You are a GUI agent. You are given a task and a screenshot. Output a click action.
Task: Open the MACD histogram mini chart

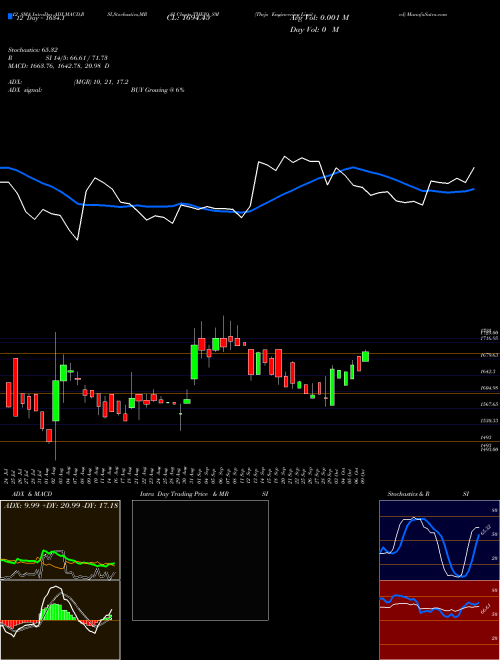click(x=60, y=620)
